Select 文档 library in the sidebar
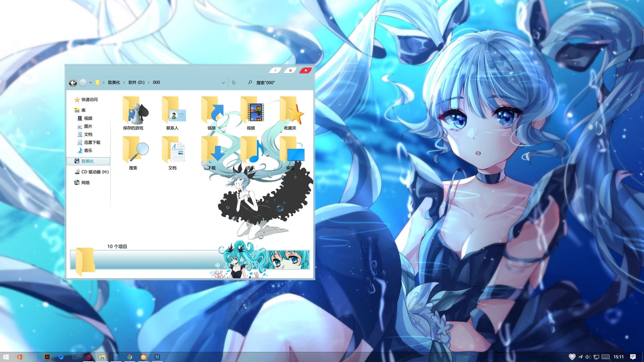Image resolution: width=644 pixels, height=362 pixels. (x=85, y=134)
